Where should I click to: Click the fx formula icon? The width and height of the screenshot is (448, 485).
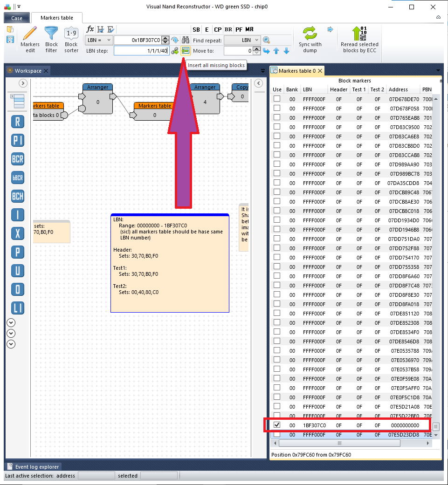(90, 29)
